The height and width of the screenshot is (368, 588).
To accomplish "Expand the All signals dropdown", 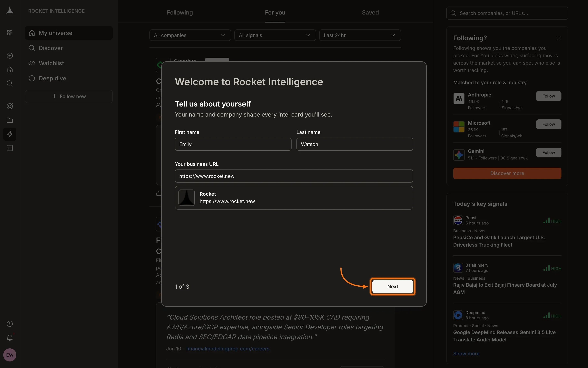I will (275, 35).
